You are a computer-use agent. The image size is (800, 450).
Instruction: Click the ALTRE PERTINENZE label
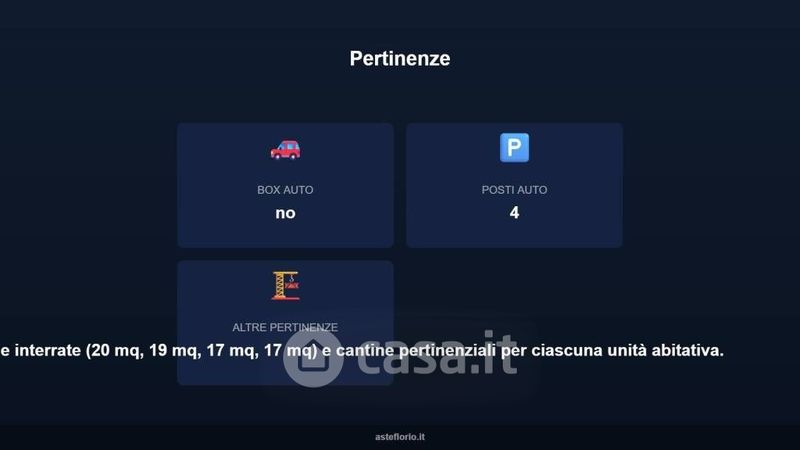click(x=285, y=327)
